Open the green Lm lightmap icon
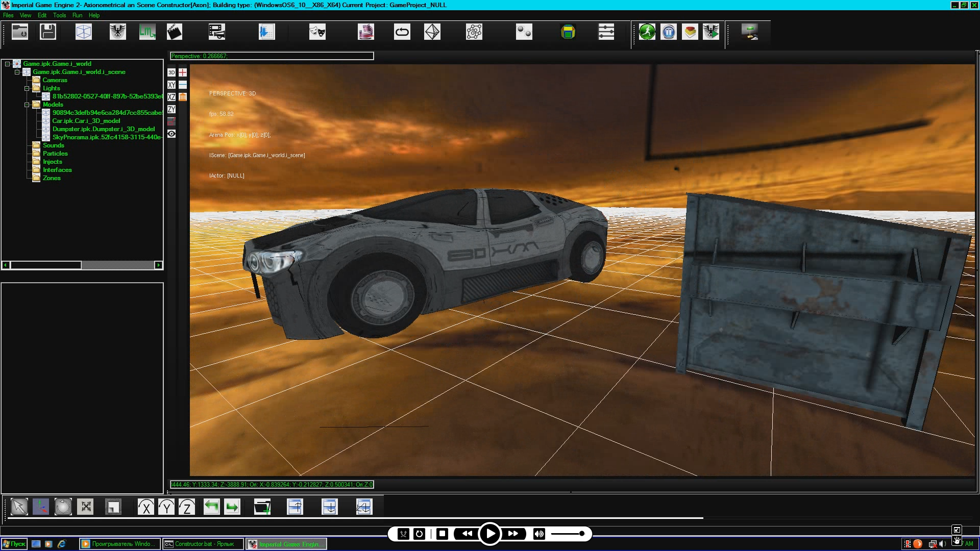This screenshot has width=980, height=551. (147, 32)
